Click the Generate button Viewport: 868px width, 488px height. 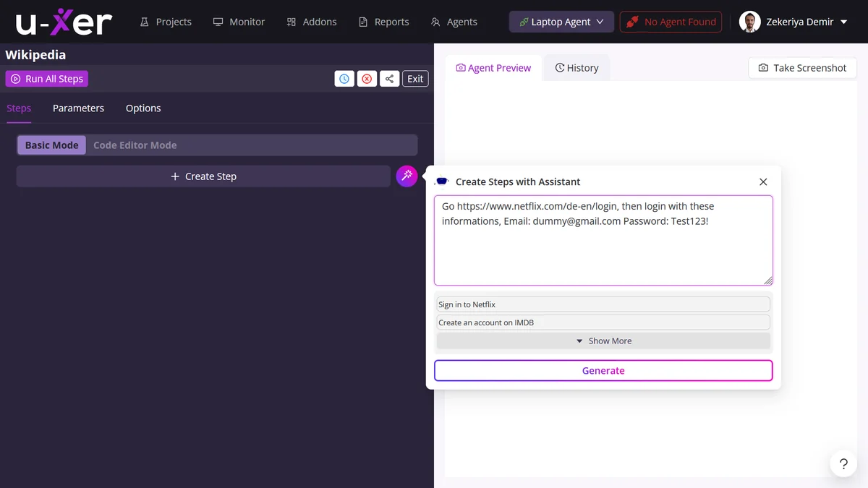tap(603, 370)
